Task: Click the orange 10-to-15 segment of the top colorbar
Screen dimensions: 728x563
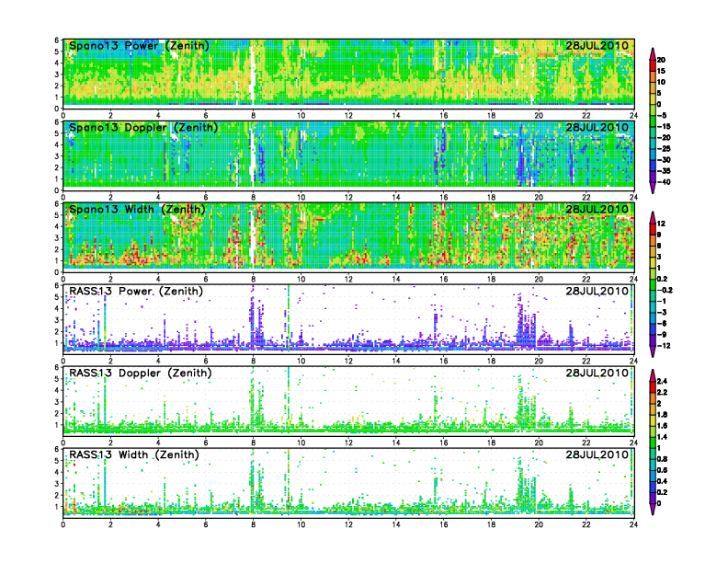Action: pos(653,76)
